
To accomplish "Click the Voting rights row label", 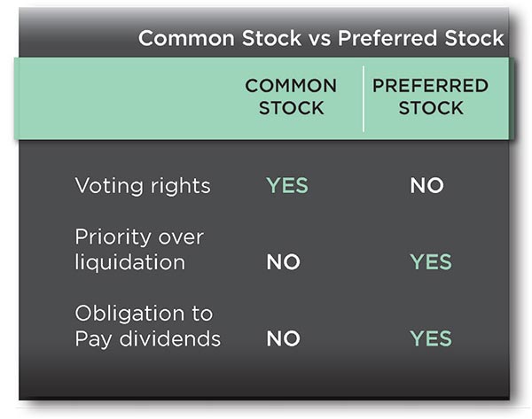I will [x=143, y=186].
